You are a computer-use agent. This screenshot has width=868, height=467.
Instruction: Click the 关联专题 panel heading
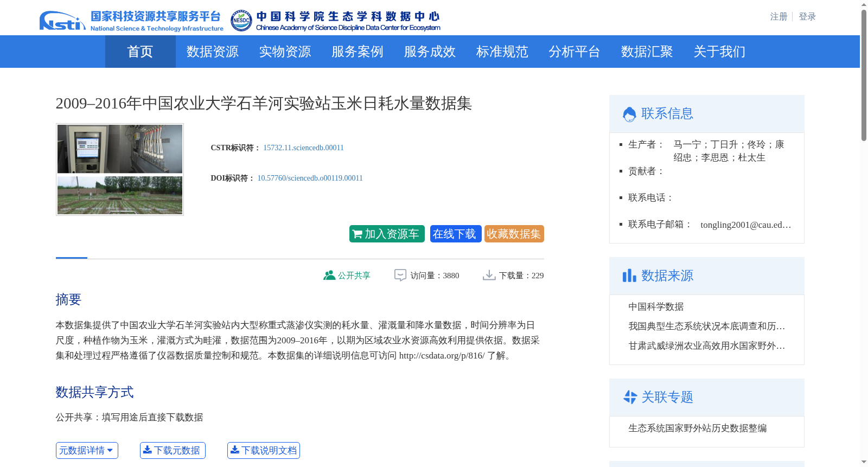coord(667,397)
